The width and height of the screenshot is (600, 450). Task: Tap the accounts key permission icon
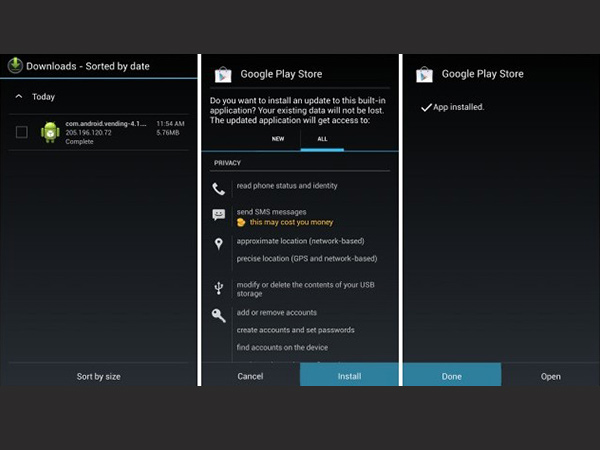click(x=218, y=316)
